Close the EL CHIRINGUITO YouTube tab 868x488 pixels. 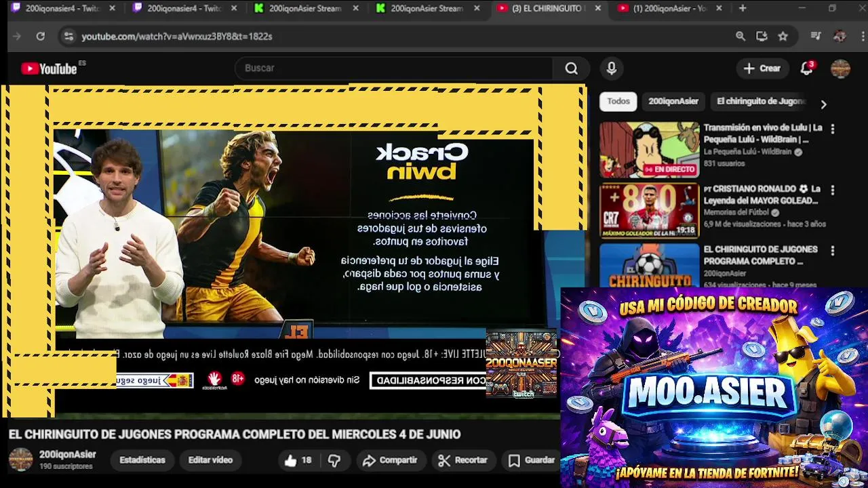click(597, 8)
